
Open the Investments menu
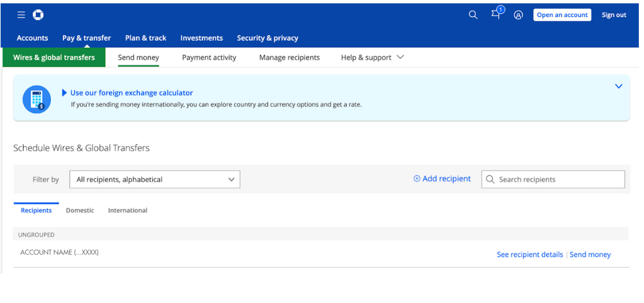pos(201,38)
